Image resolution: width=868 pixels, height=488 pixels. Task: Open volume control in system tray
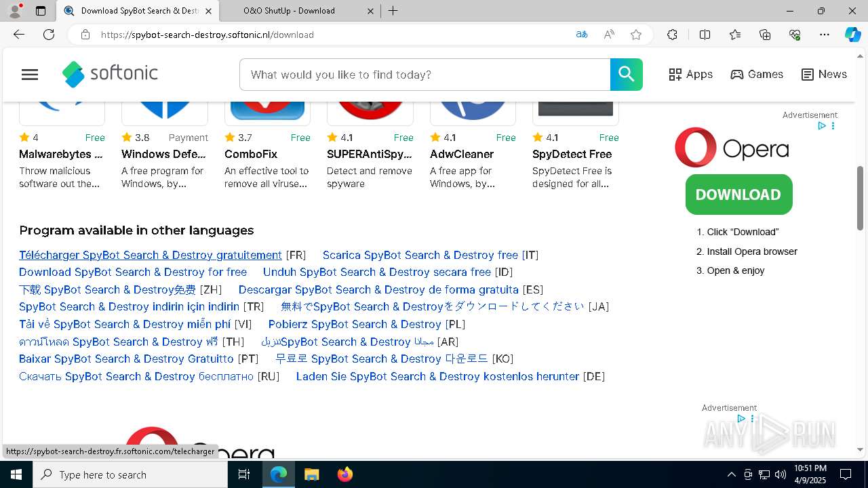[781, 474]
